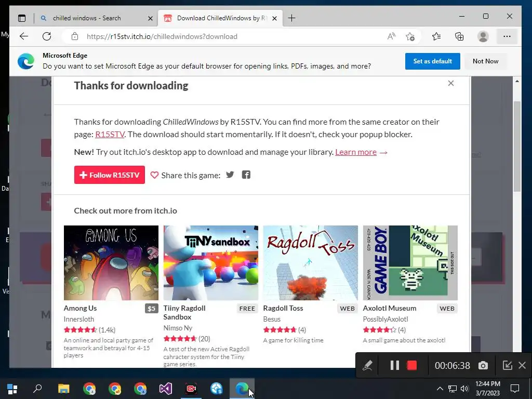Screen dimensions: 532x399
Task: Add this page to favorites star
Action: coord(410,36)
